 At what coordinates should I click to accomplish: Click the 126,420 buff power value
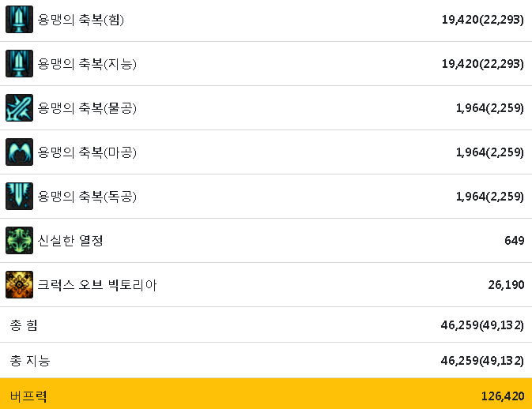(503, 396)
